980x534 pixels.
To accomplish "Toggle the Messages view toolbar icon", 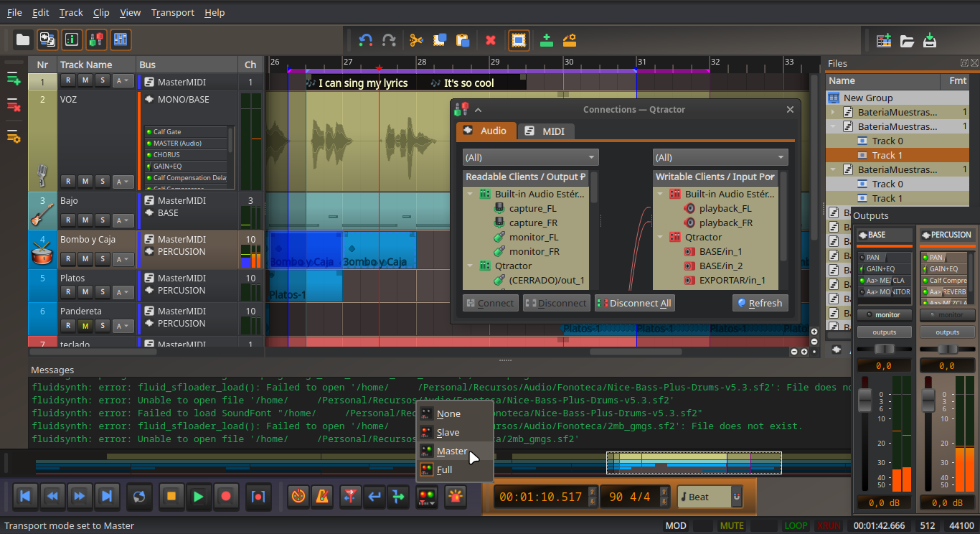I will pyautogui.click(x=72, y=40).
